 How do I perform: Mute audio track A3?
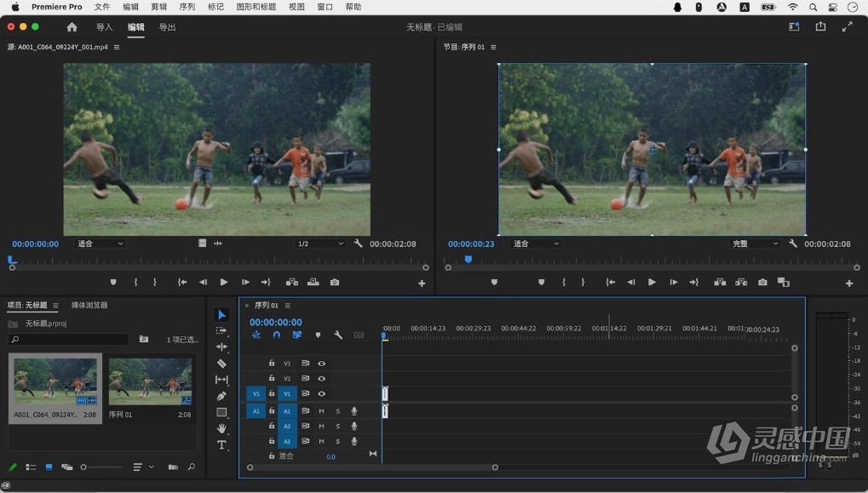pyautogui.click(x=322, y=441)
